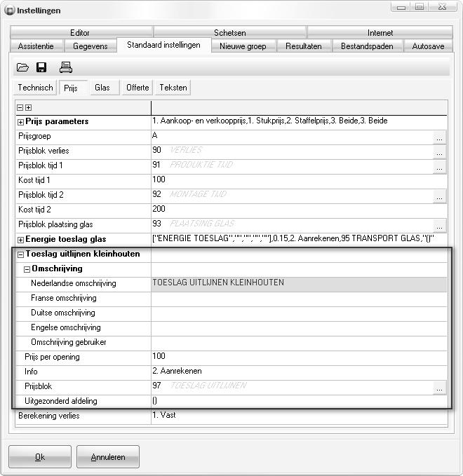The width and height of the screenshot is (463, 476).
Task: Click the Franse omschrijving value field
Action: point(299,299)
